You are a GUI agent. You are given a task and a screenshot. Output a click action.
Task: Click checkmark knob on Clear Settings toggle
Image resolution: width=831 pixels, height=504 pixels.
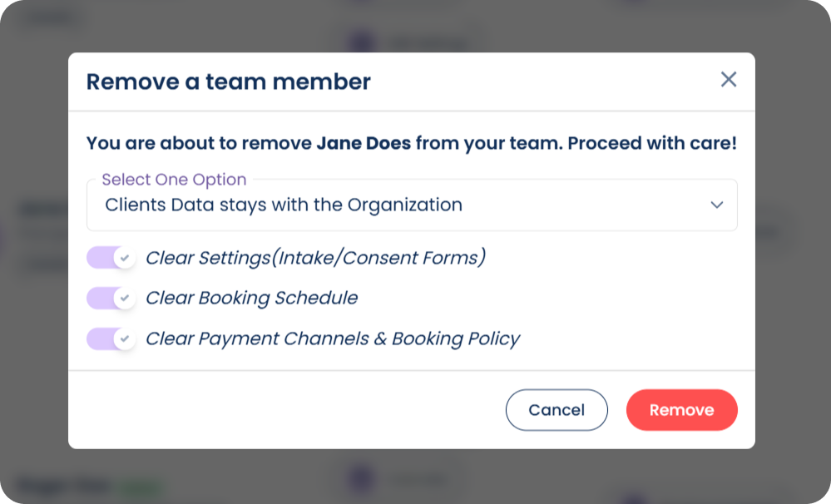point(125,258)
